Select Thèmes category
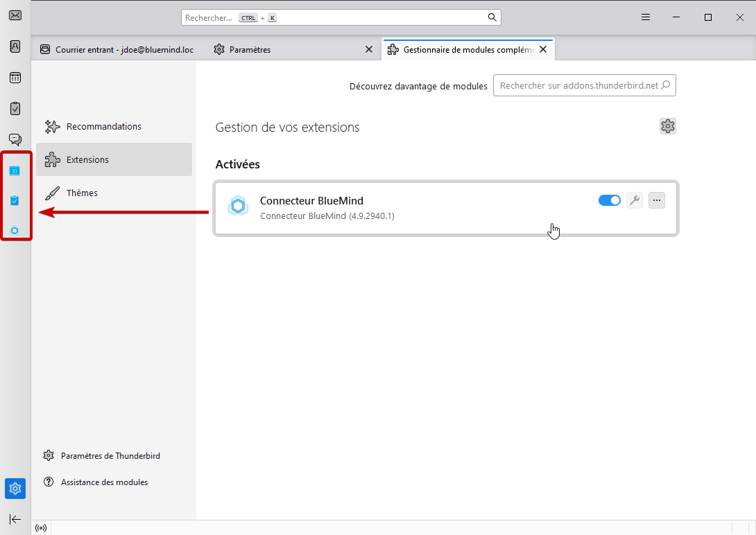This screenshot has width=756, height=535. pyautogui.click(x=82, y=193)
